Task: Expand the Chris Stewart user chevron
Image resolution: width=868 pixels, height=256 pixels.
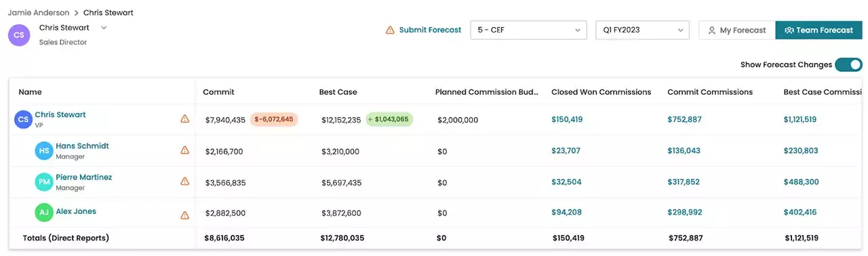Action: [x=104, y=28]
